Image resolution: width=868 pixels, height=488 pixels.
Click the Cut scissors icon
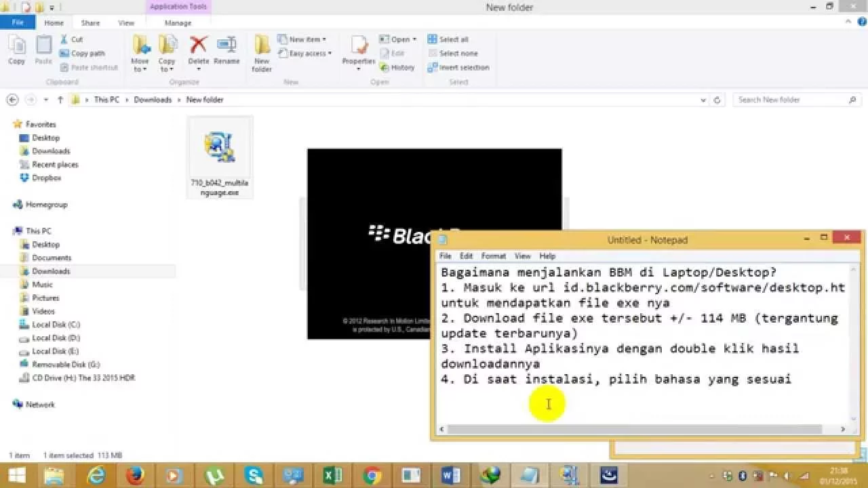[64, 39]
